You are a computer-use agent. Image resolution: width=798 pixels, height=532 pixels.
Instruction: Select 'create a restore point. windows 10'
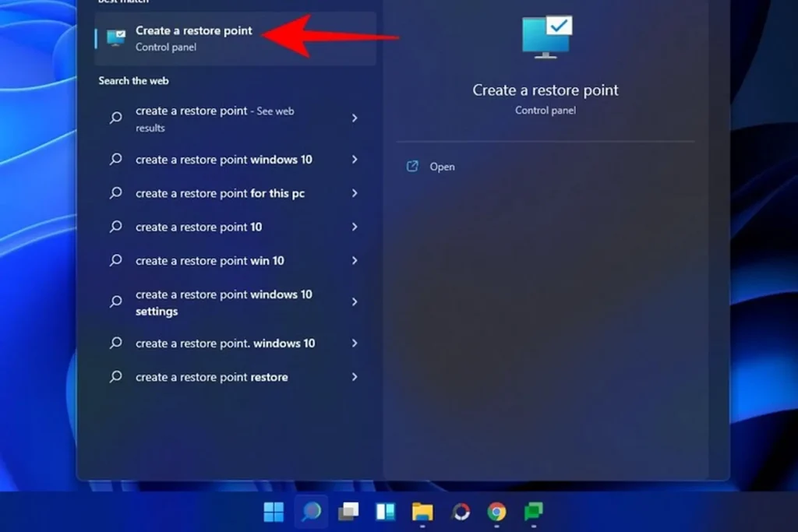pos(235,344)
